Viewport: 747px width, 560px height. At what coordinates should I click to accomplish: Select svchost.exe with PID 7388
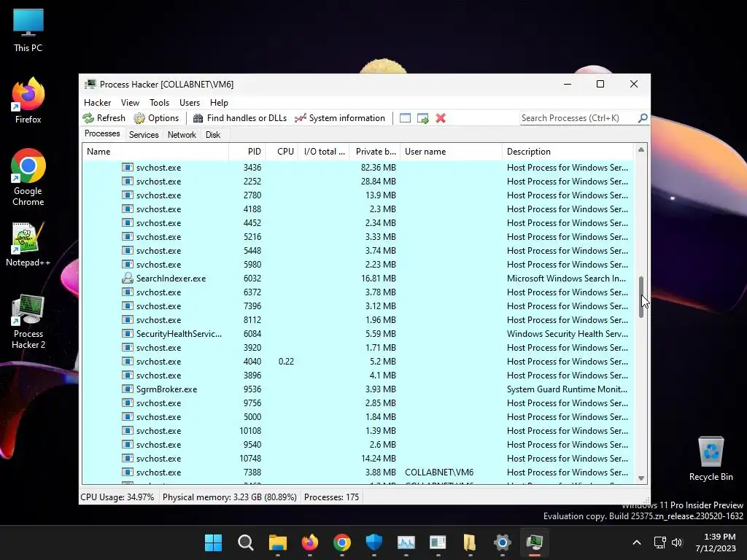[x=357, y=472]
